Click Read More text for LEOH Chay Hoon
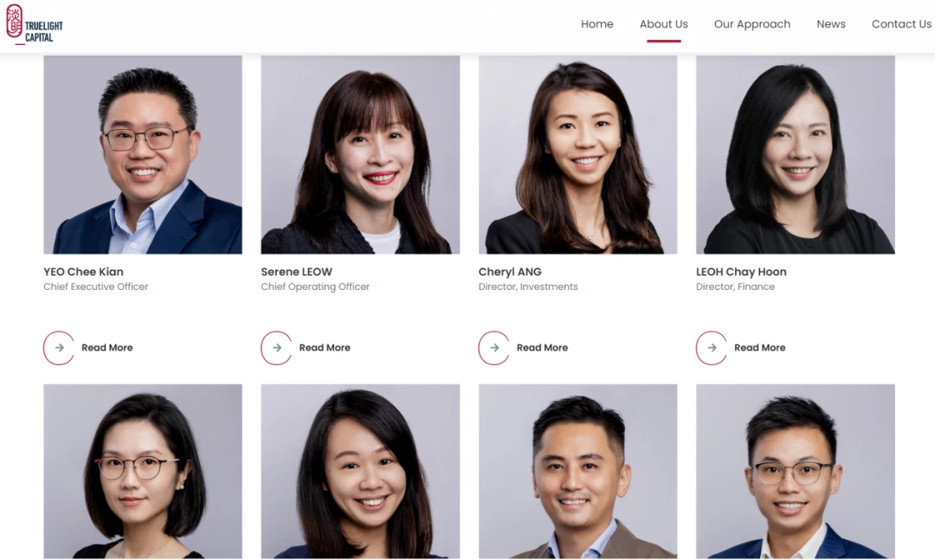Viewport: 935px width, 560px height. [760, 348]
